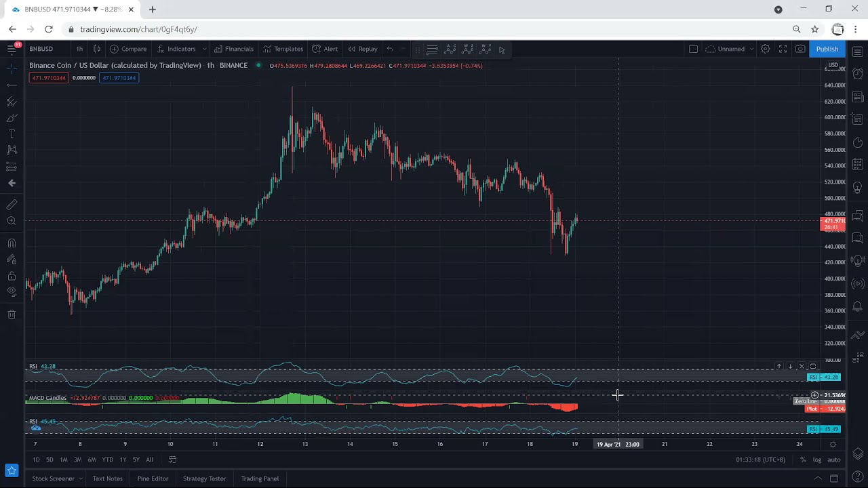Image resolution: width=868 pixels, height=488 pixels.
Task: Select the 1D time range
Action: pyautogui.click(x=36, y=460)
